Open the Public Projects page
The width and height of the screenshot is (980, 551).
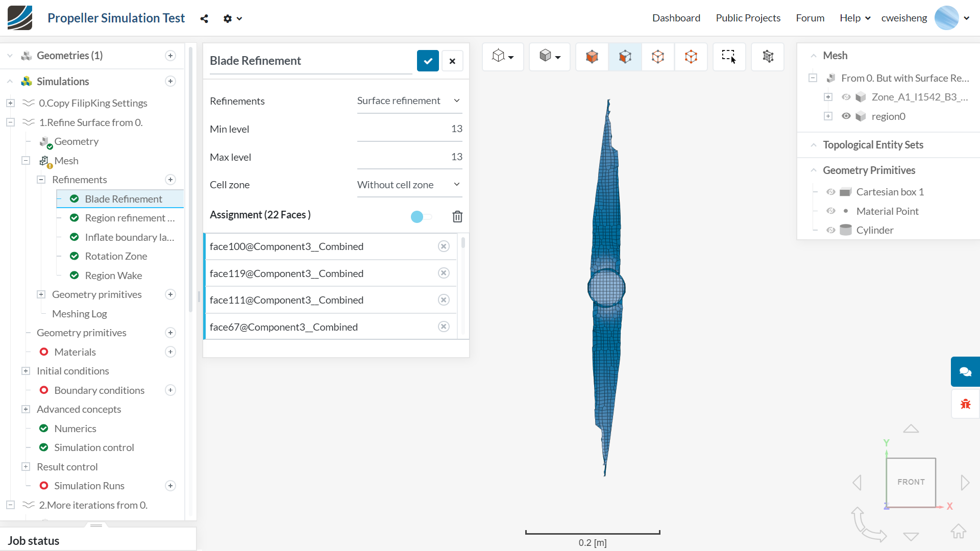tap(748, 18)
